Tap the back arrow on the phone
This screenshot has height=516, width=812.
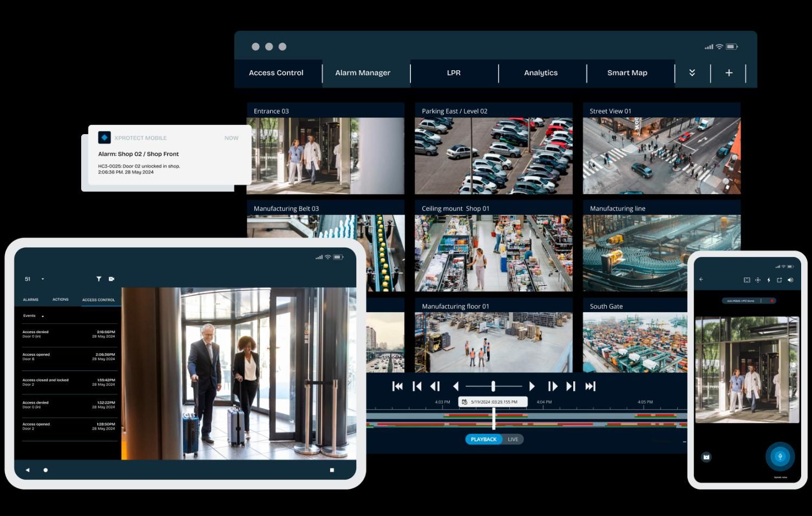click(701, 280)
